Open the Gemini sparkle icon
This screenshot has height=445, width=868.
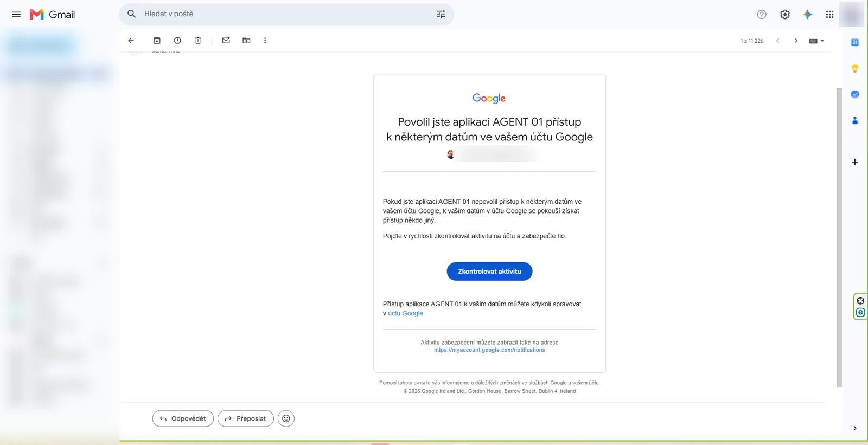pos(807,15)
